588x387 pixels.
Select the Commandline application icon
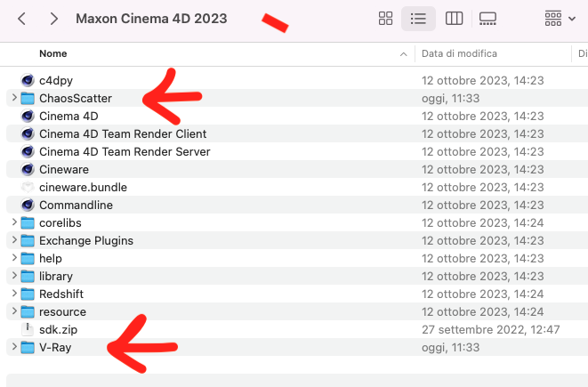click(28, 206)
